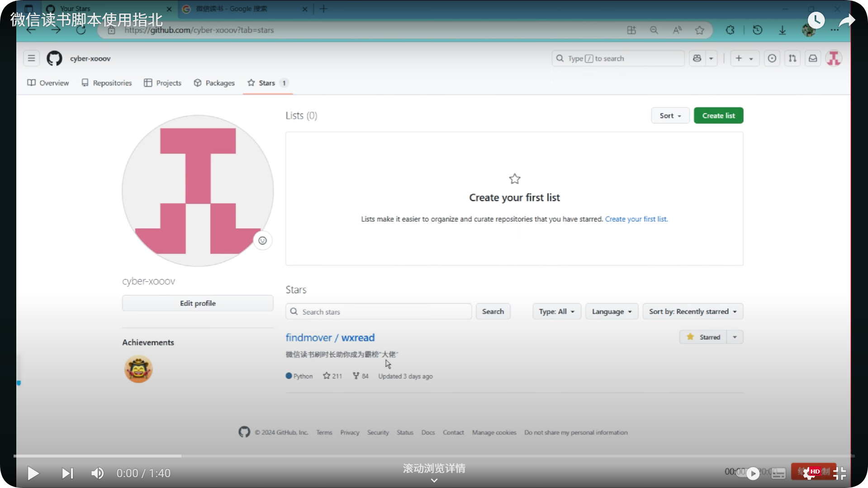This screenshot has width=868, height=488.
Task: Click the Search button next to stars field
Action: click(493, 312)
